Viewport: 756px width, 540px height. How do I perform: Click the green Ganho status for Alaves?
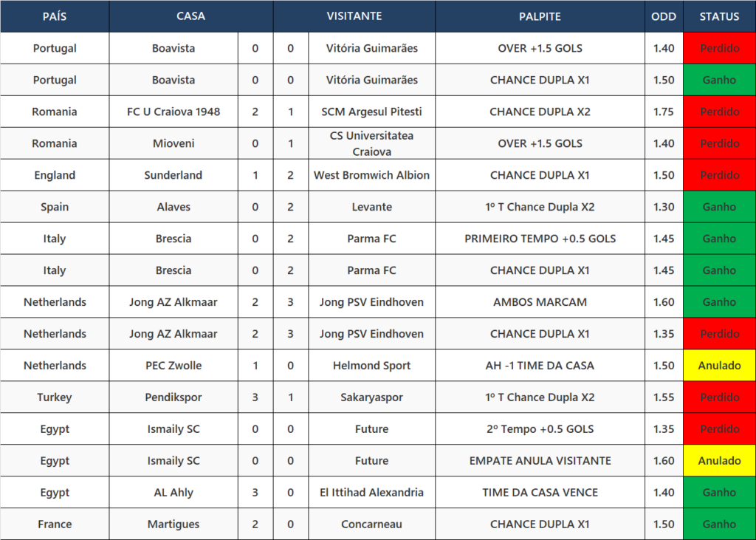pos(719,207)
